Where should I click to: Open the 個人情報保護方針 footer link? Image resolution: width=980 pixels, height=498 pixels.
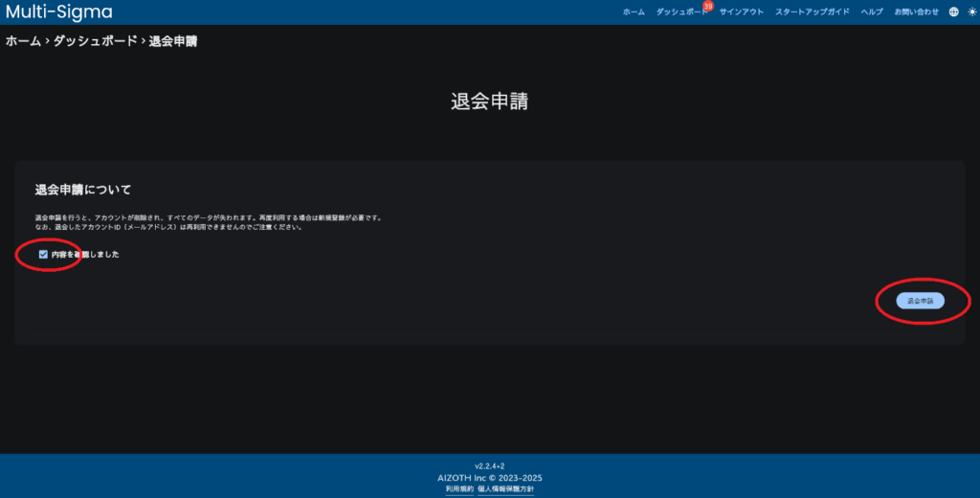pyautogui.click(x=505, y=488)
